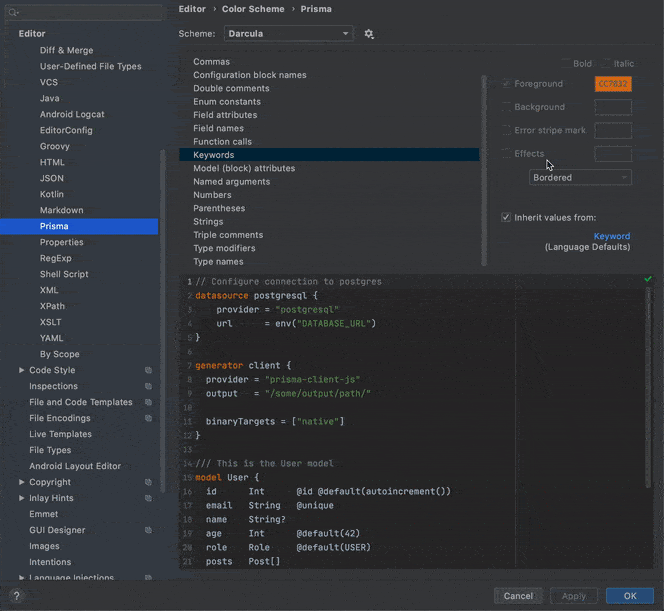Select Type names attribute row
The width and height of the screenshot is (664, 611).
[x=329, y=262]
